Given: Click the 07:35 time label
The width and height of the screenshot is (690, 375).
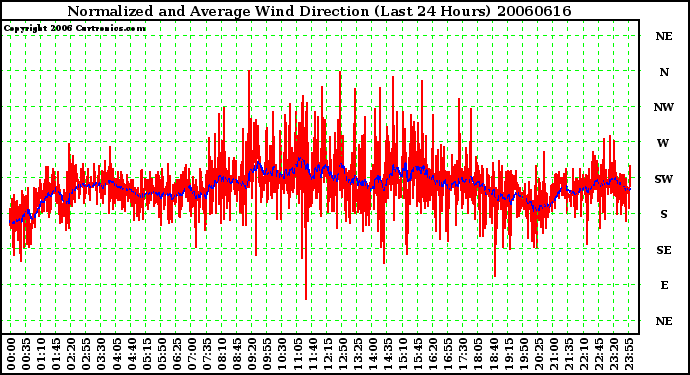Looking at the screenshot, I should coord(207,354).
